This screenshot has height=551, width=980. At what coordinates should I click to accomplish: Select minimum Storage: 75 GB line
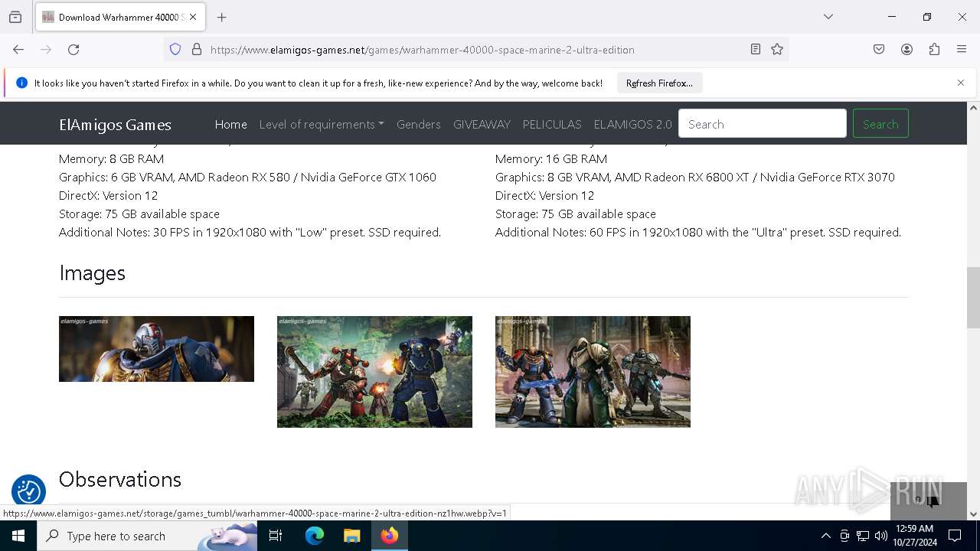coord(139,214)
